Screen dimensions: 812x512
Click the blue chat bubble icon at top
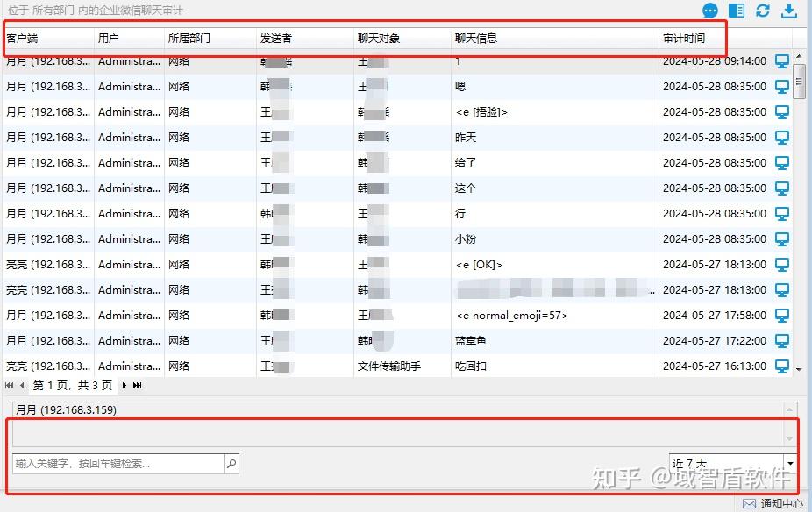click(710, 11)
